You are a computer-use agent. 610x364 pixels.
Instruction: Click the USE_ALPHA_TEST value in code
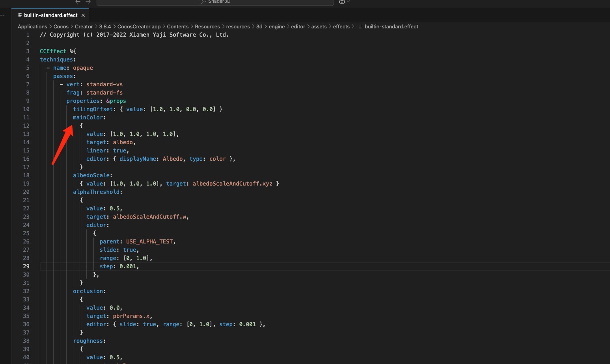(149, 241)
